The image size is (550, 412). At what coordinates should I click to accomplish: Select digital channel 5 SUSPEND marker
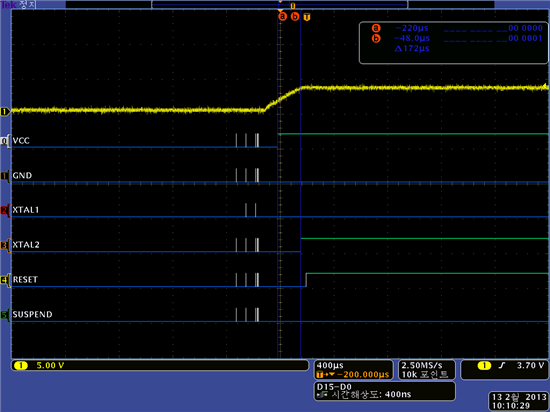(4, 315)
